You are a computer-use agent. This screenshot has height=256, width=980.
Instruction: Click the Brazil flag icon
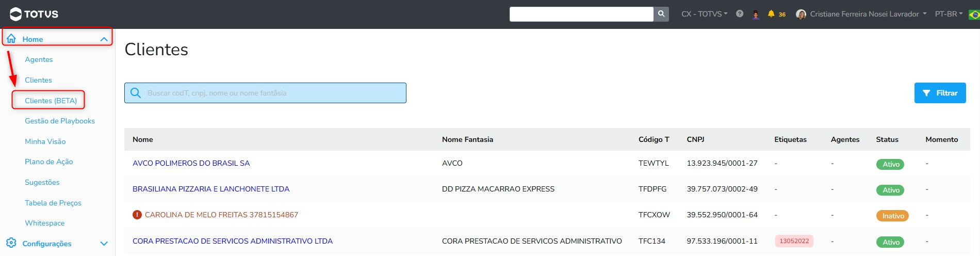(974, 14)
